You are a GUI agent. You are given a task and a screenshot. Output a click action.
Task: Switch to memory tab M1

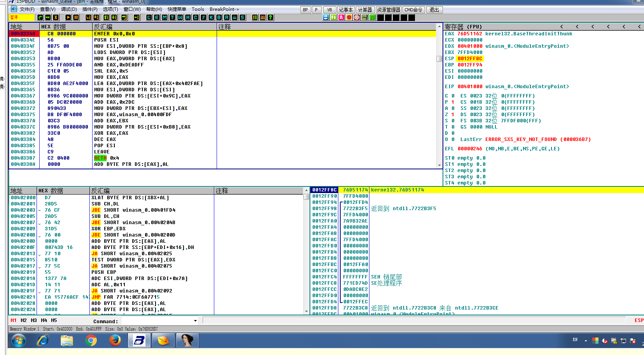pyautogui.click(x=14, y=320)
